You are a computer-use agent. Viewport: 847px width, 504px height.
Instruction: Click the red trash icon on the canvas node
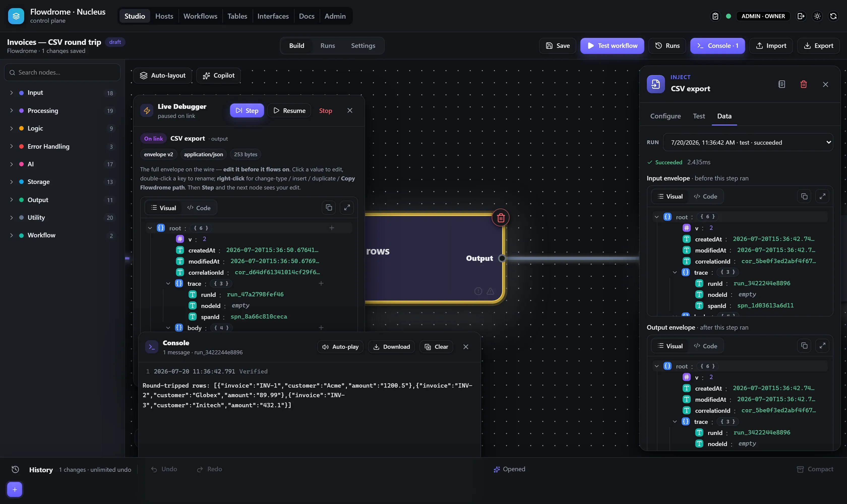click(x=500, y=218)
